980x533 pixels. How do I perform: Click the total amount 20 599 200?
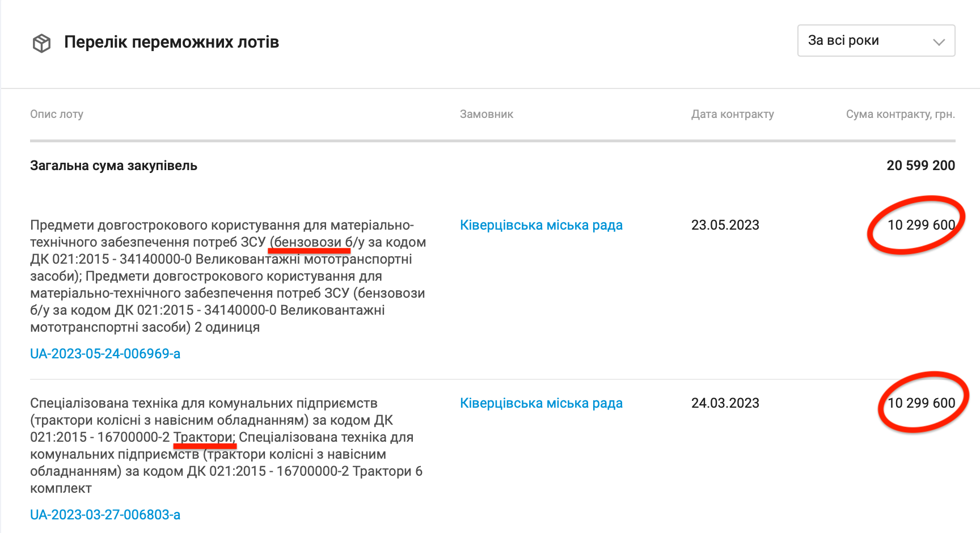pyautogui.click(x=920, y=166)
